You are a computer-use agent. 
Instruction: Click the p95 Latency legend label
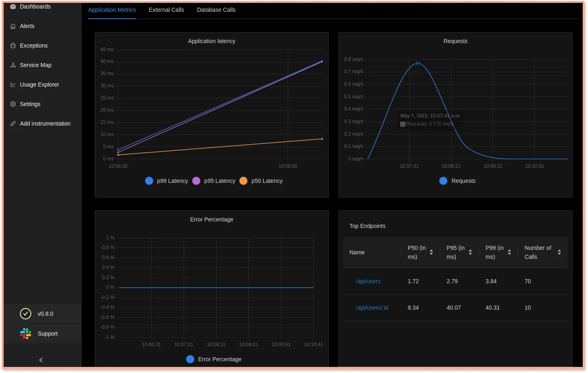(x=220, y=181)
